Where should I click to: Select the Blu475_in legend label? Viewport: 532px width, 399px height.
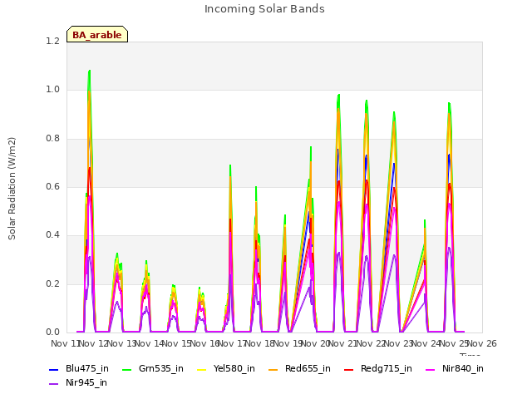(x=87, y=368)
